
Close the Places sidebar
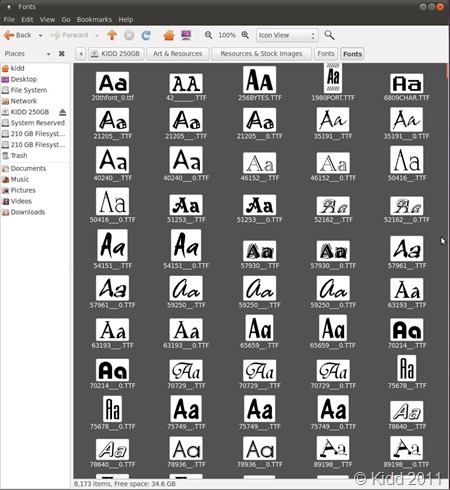click(62, 54)
